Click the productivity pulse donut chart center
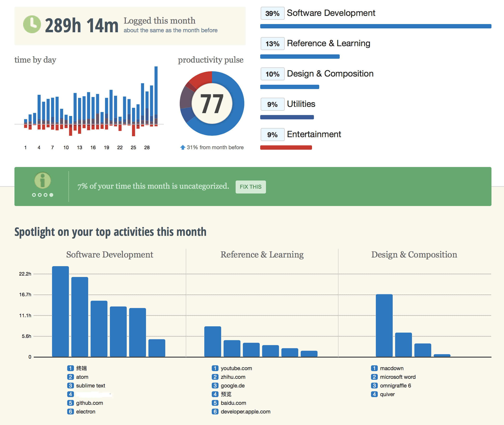 point(212,103)
